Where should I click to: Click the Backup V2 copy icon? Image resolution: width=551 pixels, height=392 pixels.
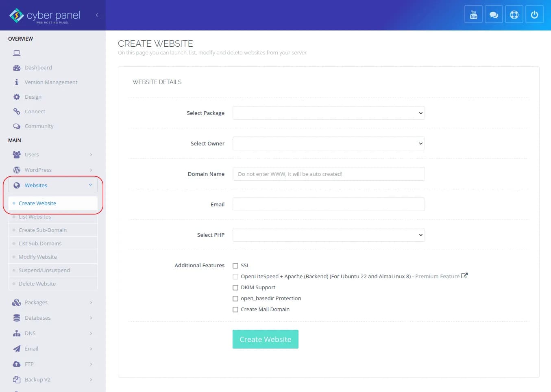17,379
